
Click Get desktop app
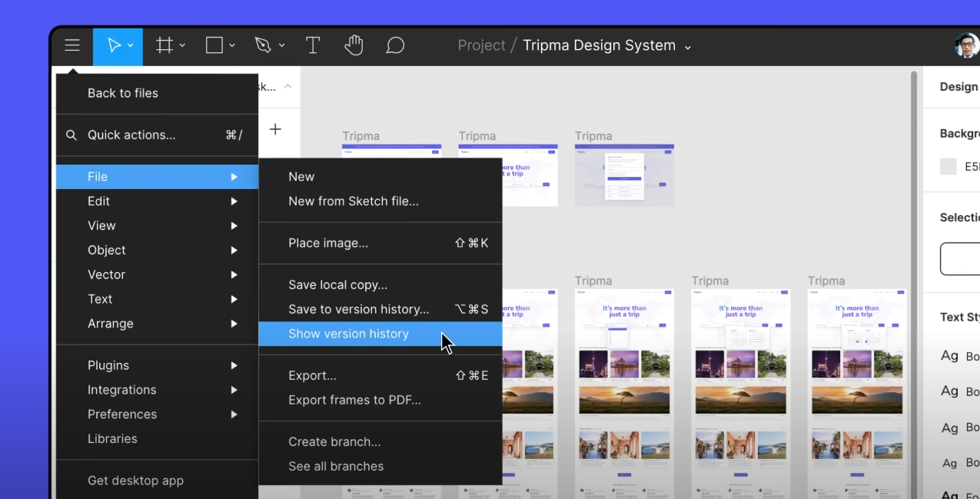[x=157, y=481]
